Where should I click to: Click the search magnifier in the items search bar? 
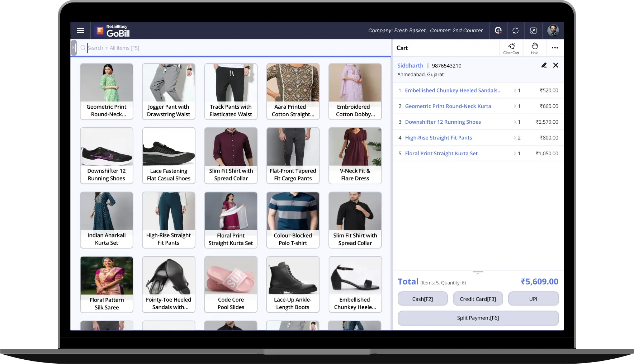[x=83, y=48]
